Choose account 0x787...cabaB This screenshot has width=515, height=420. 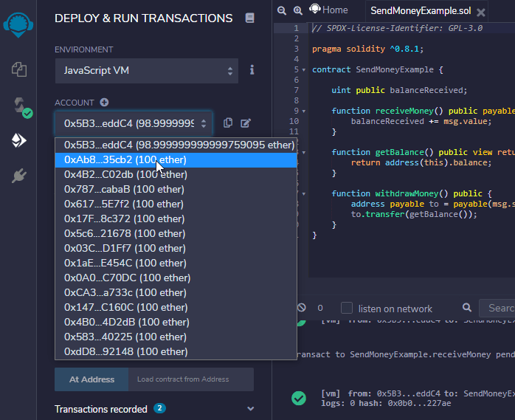point(176,189)
